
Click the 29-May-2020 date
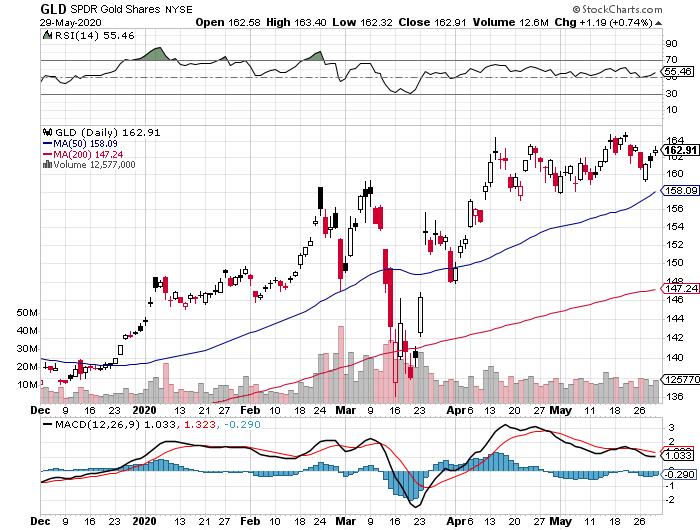pos(71,23)
